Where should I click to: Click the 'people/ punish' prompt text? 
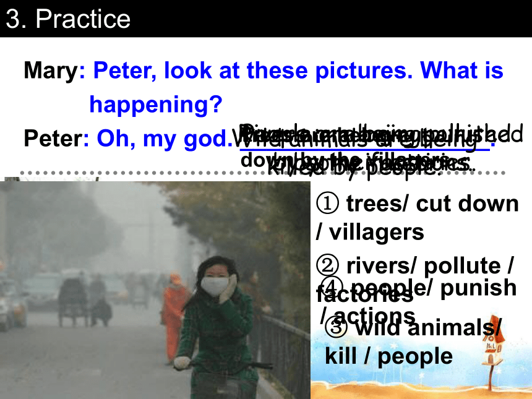tap(430, 287)
